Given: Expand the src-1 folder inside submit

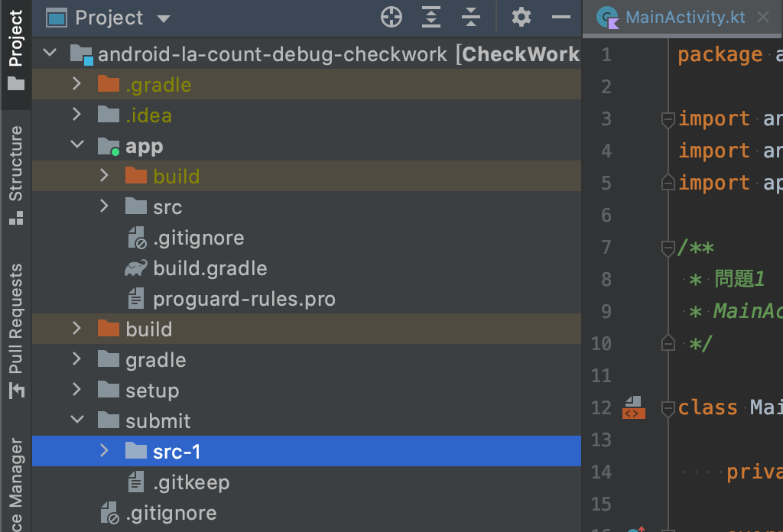Looking at the screenshot, I should click(104, 451).
